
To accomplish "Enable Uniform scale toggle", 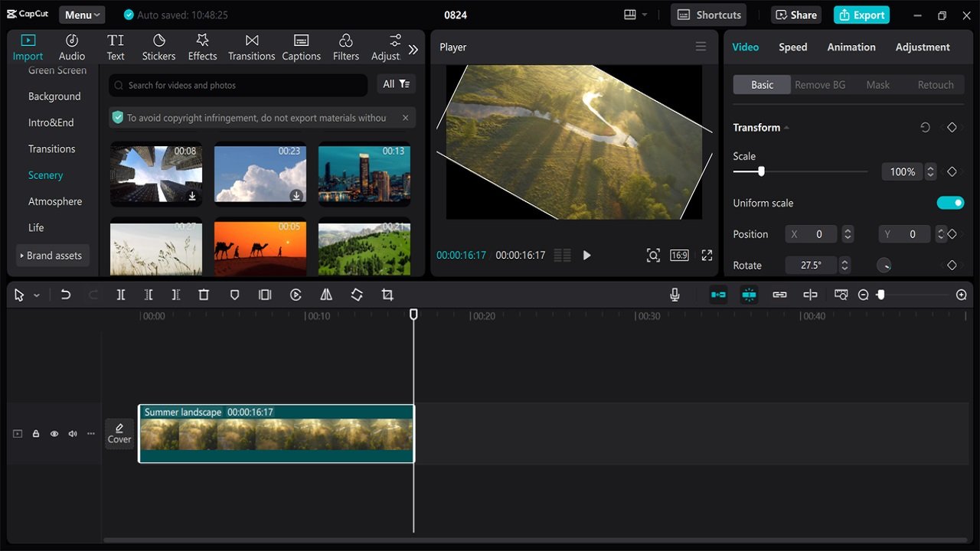I will (x=950, y=202).
